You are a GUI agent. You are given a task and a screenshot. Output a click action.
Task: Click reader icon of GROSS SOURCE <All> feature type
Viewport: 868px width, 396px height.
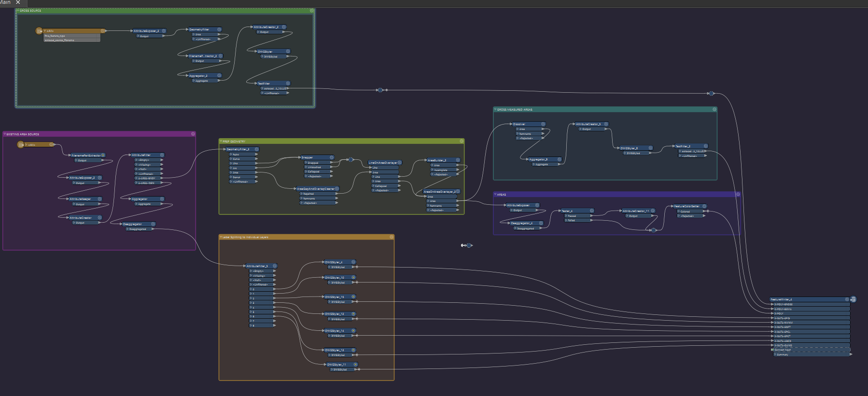[x=39, y=31]
